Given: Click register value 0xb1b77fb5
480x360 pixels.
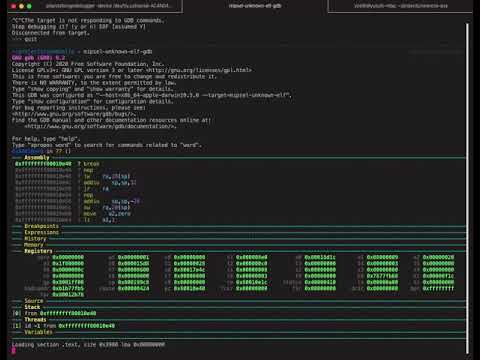Looking at the screenshot, I should coord(68,288).
